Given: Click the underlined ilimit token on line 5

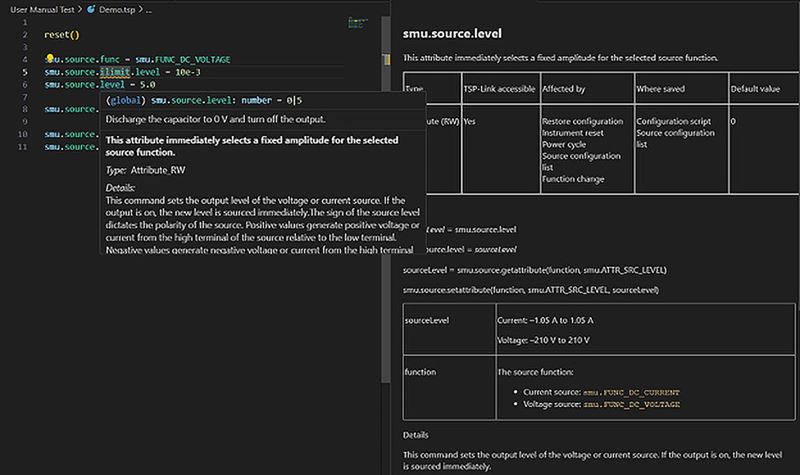Looking at the screenshot, I should (114, 72).
